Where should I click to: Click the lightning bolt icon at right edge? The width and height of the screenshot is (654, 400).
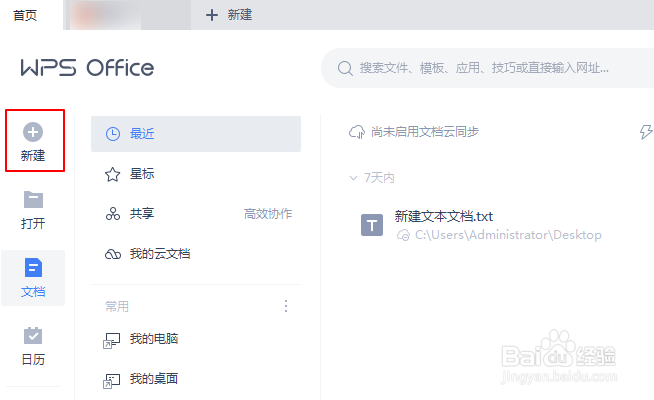click(x=646, y=132)
